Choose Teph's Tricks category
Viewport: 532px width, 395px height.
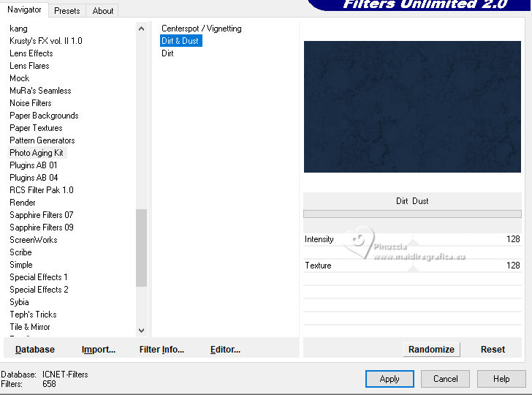click(33, 315)
